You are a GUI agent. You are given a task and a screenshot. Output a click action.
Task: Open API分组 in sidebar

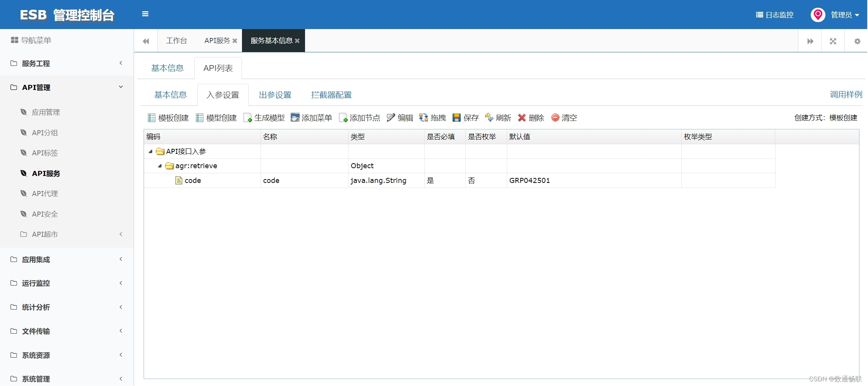[45, 133]
